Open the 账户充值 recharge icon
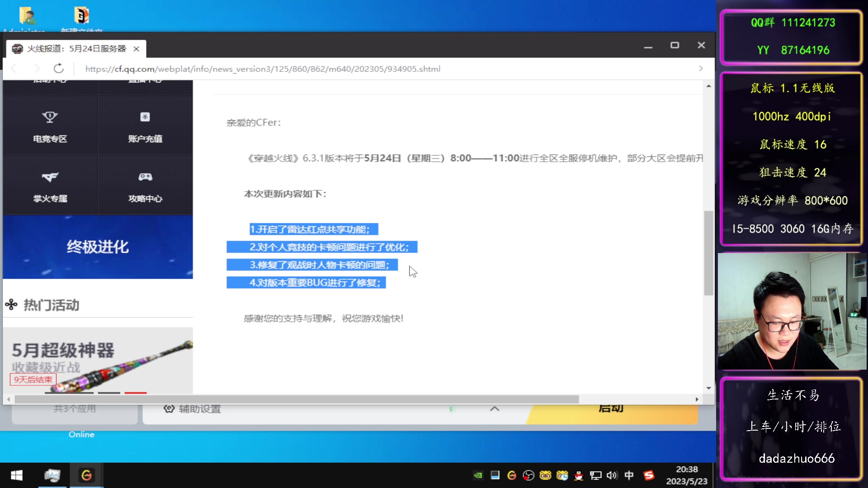 [145, 117]
